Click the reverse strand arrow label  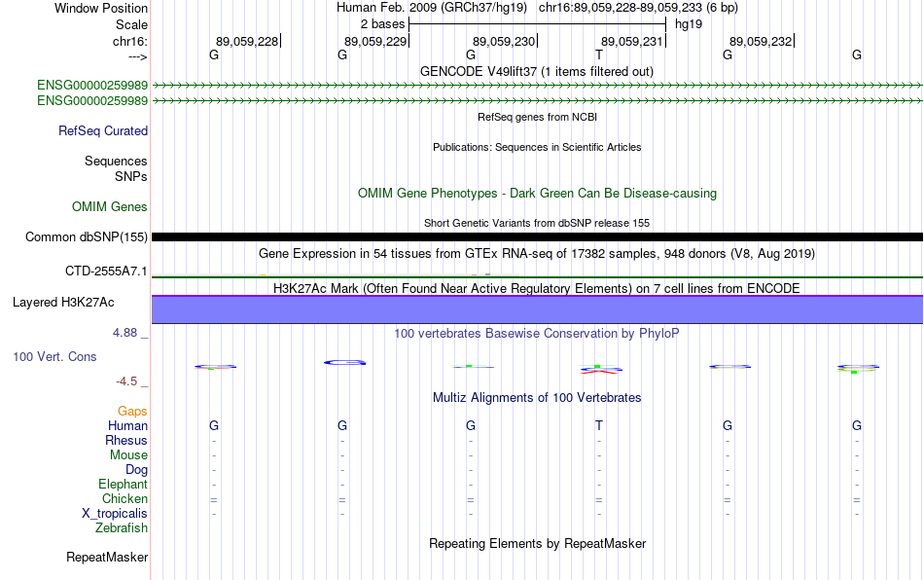138,56
